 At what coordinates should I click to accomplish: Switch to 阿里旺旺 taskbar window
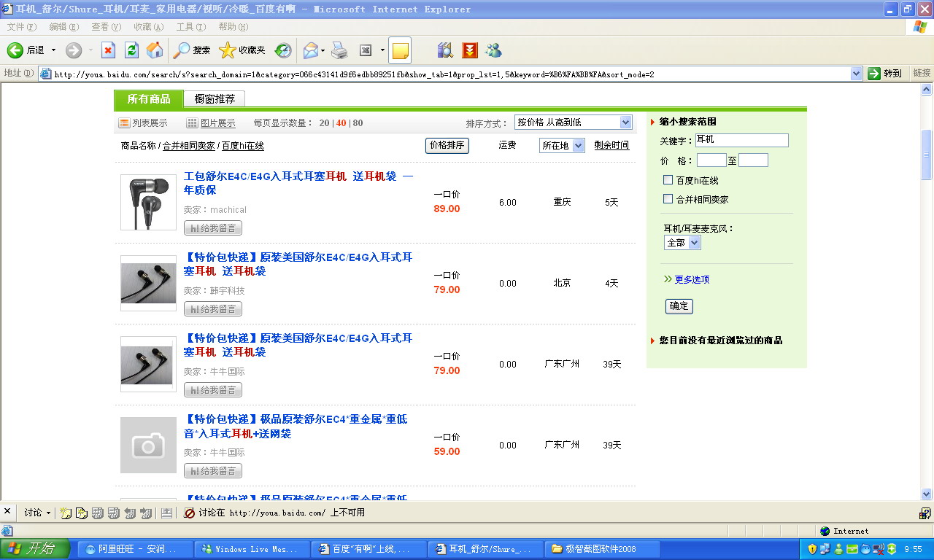[x=136, y=549]
